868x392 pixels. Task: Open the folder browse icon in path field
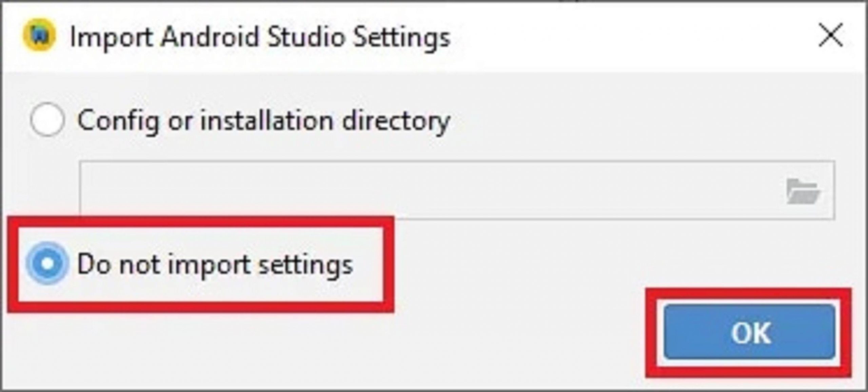click(802, 191)
